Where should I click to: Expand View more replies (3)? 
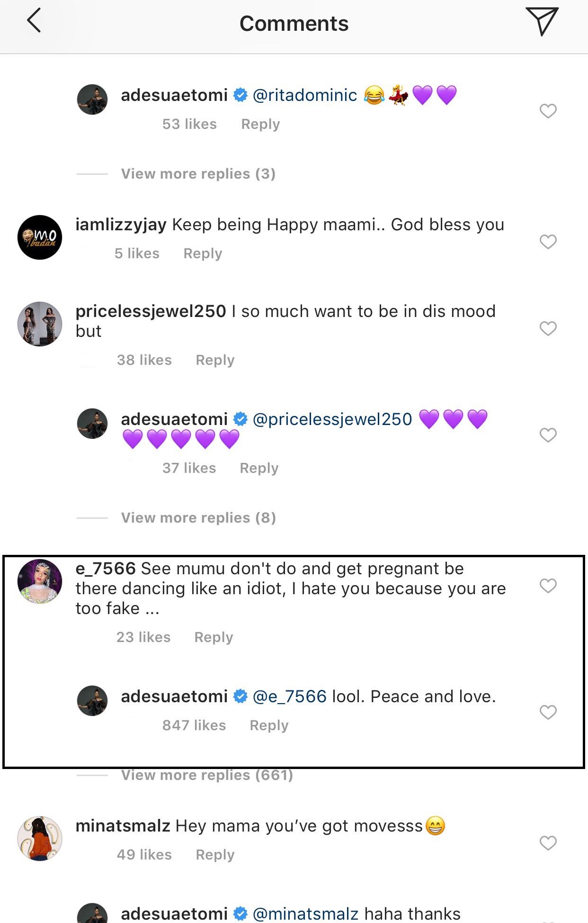(x=198, y=174)
